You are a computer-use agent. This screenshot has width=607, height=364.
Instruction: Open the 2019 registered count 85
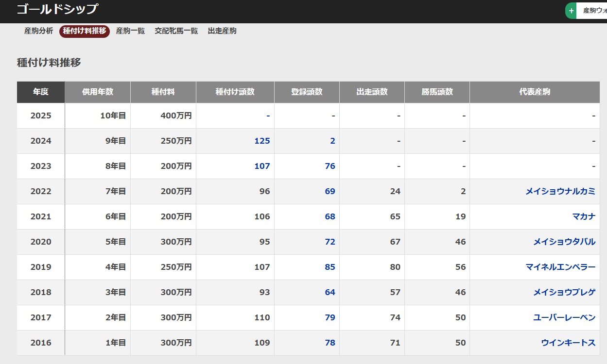pyautogui.click(x=330, y=267)
